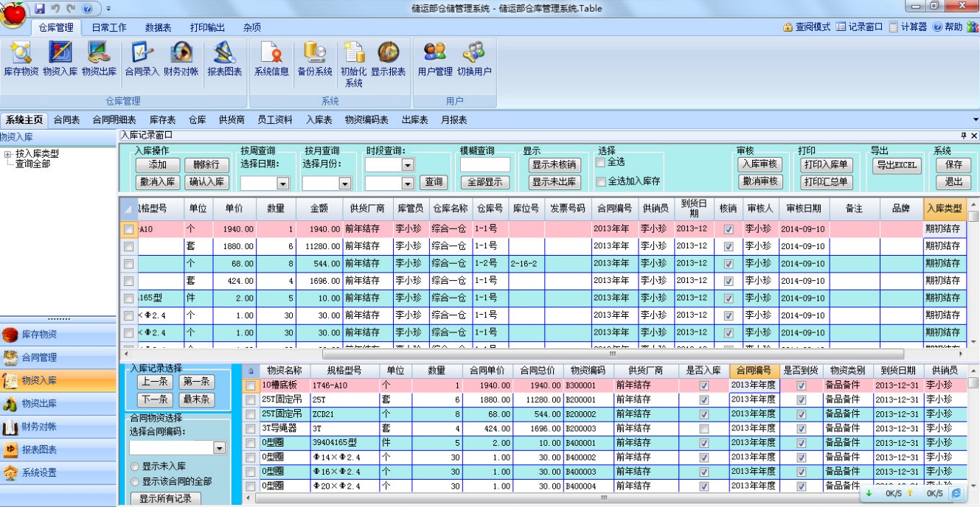Show 系统信息 from the ribbon
This screenshot has width=980, height=507.
(x=271, y=59)
